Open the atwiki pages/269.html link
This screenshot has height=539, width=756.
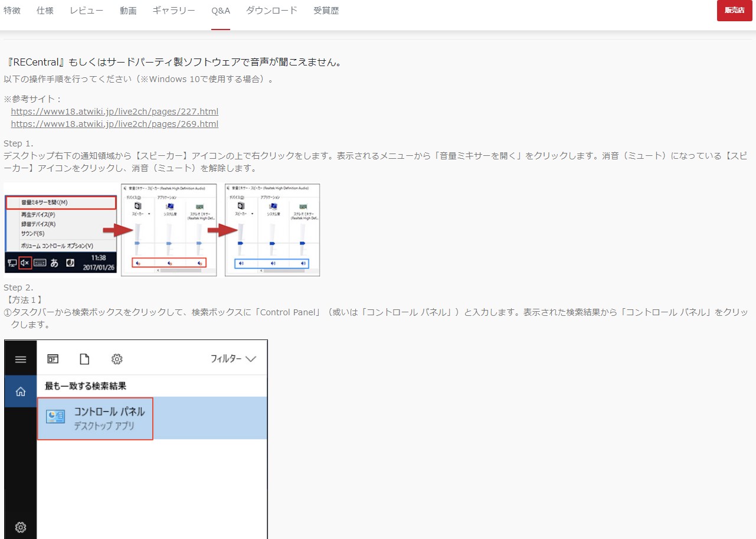coord(114,124)
